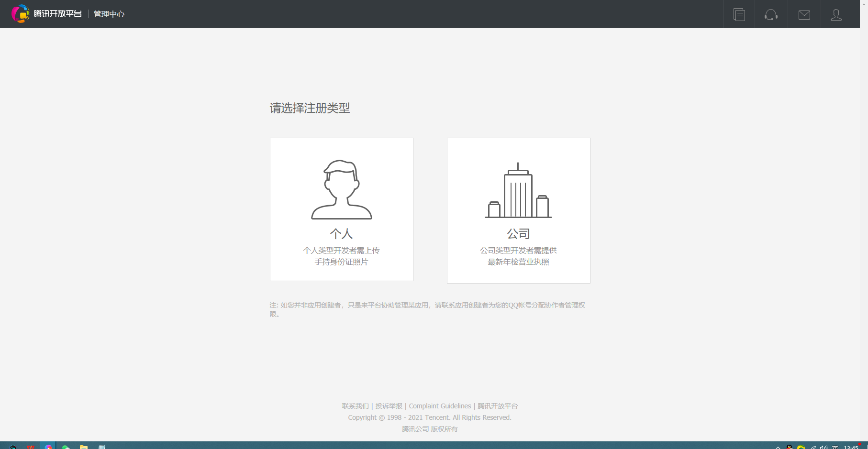Click the 腾讯公司 版权所有 text
868x449 pixels.
[x=430, y=429]
